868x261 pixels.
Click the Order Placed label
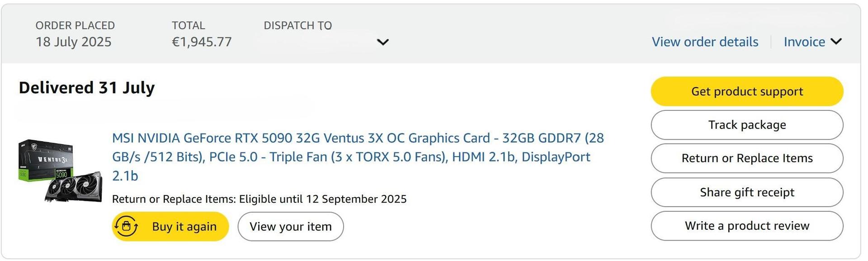[75, 25]
